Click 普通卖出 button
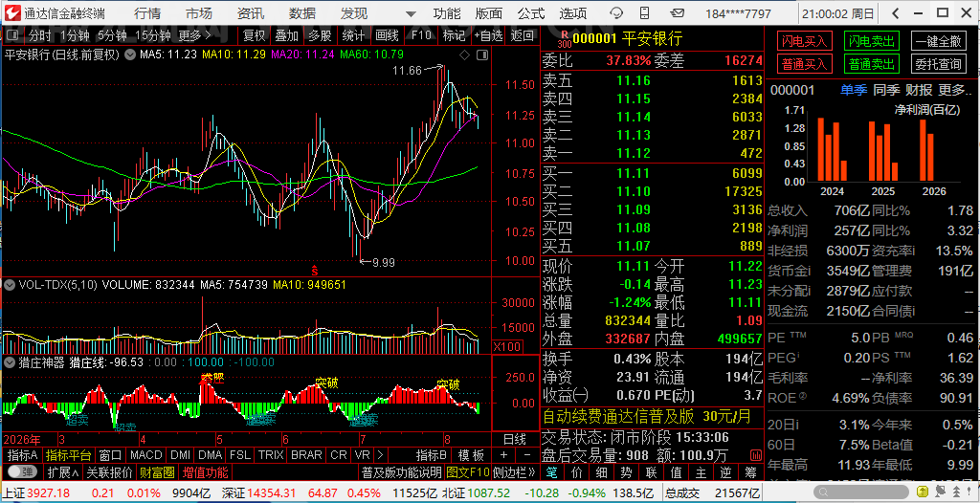This screenshot has height=503, width=980. coord(871,63)
